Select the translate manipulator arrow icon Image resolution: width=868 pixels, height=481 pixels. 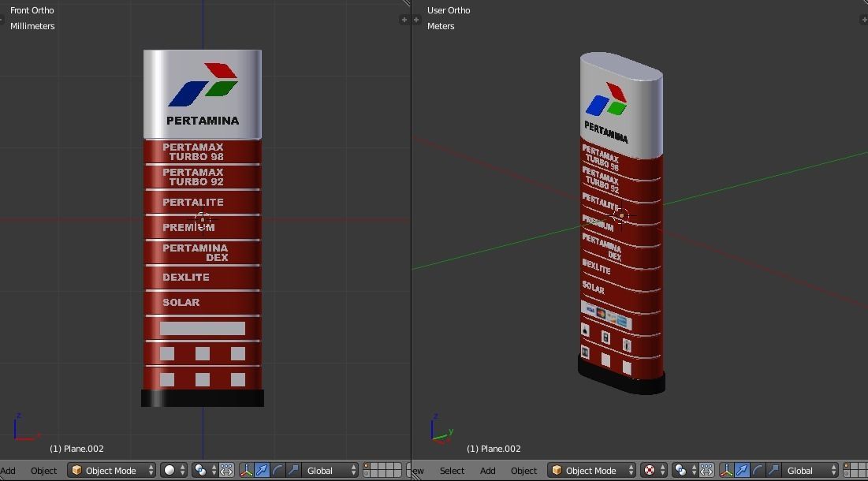pos(263,470)
